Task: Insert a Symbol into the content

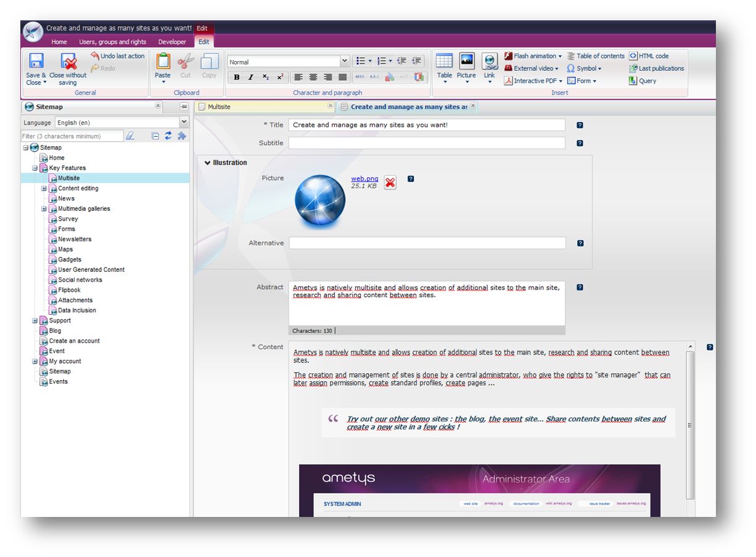Action: point(583,68)
